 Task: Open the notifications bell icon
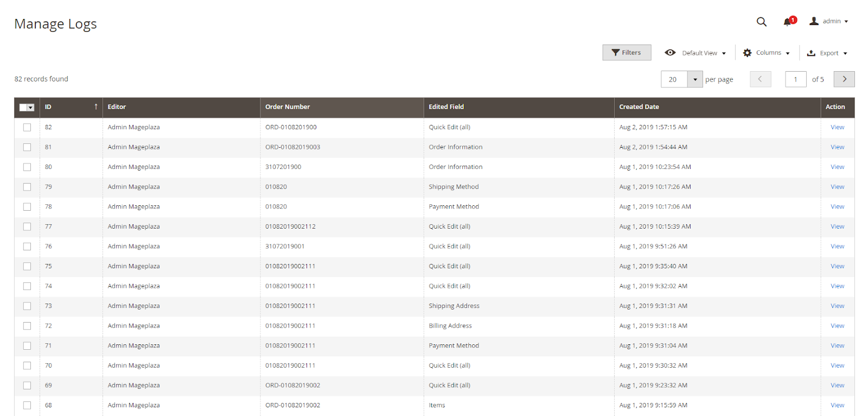(x=787, y=22)
